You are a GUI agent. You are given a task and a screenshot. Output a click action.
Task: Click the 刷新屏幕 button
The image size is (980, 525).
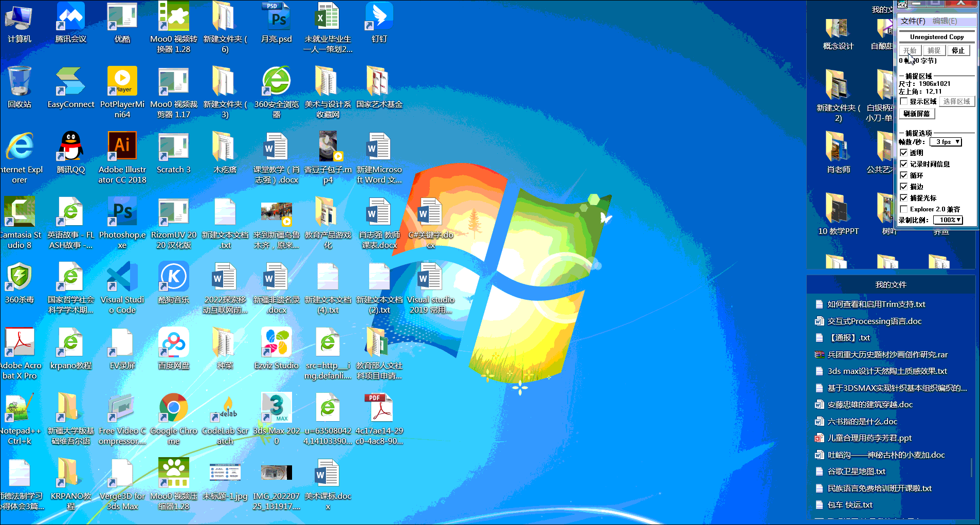pyautogui.click(x=916, y=114)
